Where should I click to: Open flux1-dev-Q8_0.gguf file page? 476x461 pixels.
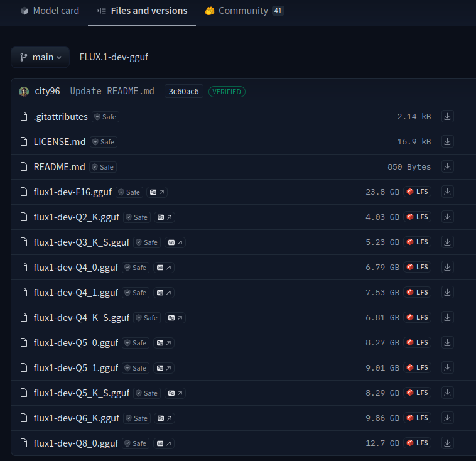(x=76, y=443)
